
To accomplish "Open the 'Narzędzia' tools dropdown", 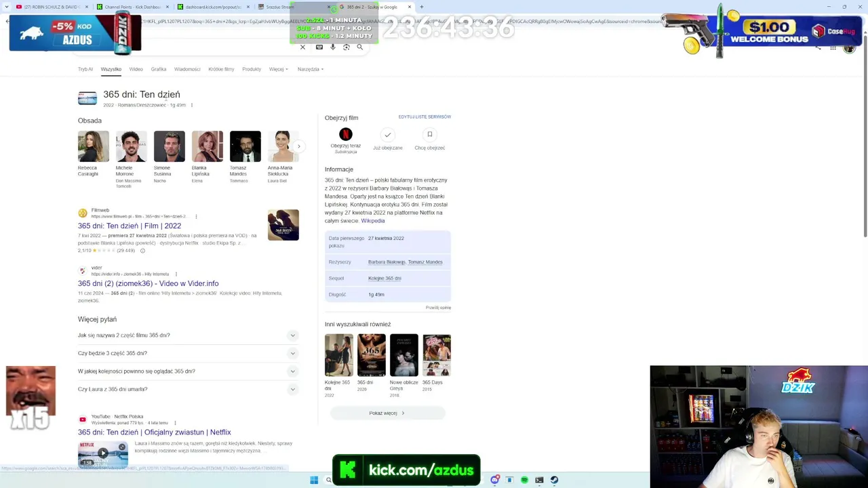I will coord(311,69).
